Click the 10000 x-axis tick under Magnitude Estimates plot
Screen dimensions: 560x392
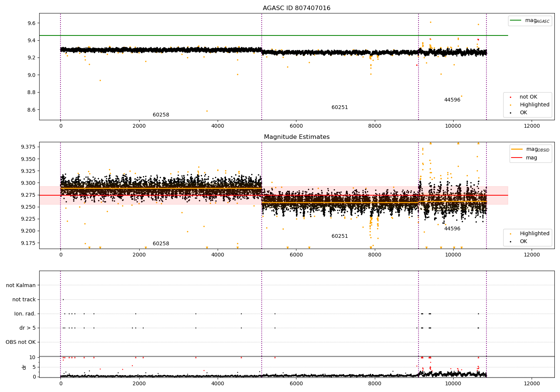(453, 255)
